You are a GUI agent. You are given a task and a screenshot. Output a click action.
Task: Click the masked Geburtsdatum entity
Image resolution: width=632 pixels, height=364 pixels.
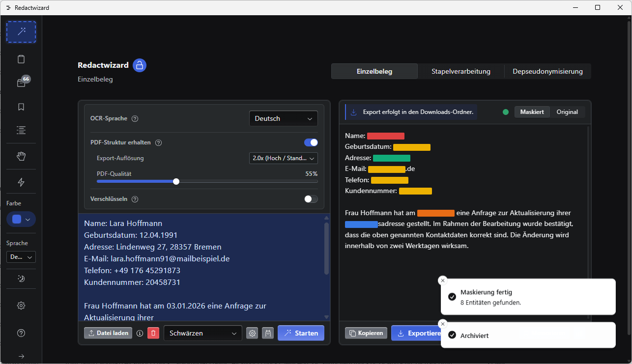[x=412, y=147]
